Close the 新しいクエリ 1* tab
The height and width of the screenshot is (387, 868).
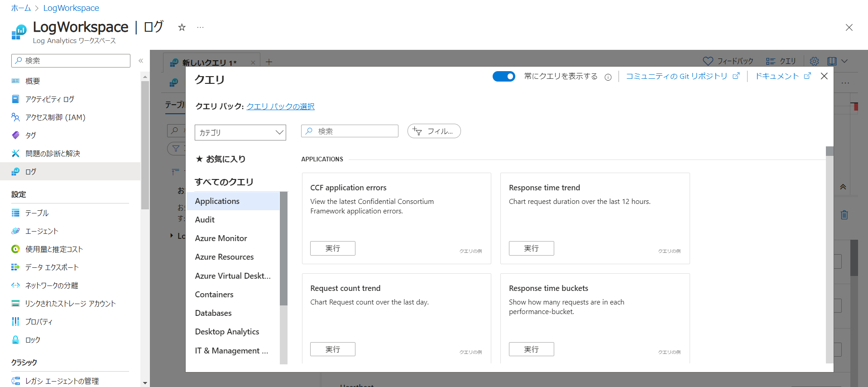click(x=253, y=63)
